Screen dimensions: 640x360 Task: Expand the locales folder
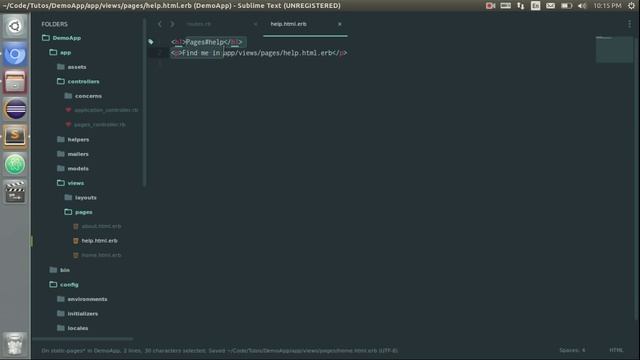73,328
